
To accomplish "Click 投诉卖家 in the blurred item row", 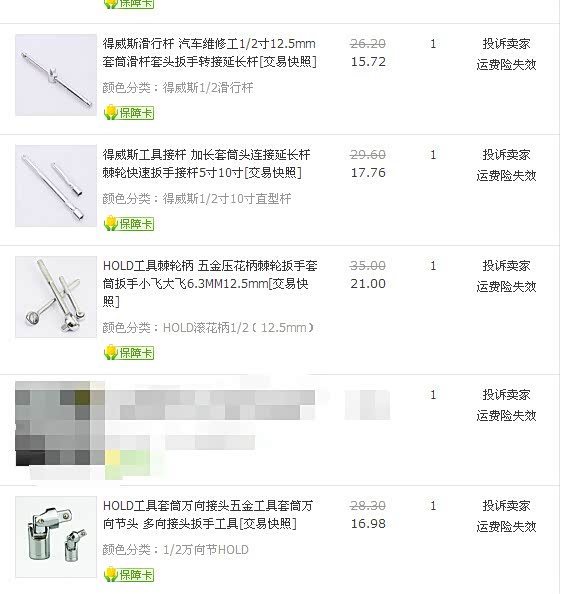I will point(506,395).
